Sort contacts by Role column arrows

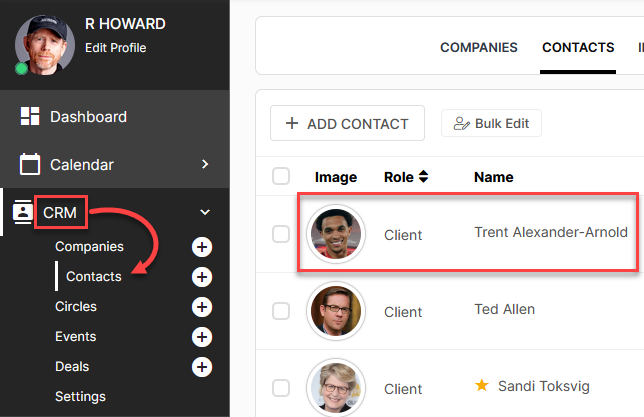click(423, 177)
